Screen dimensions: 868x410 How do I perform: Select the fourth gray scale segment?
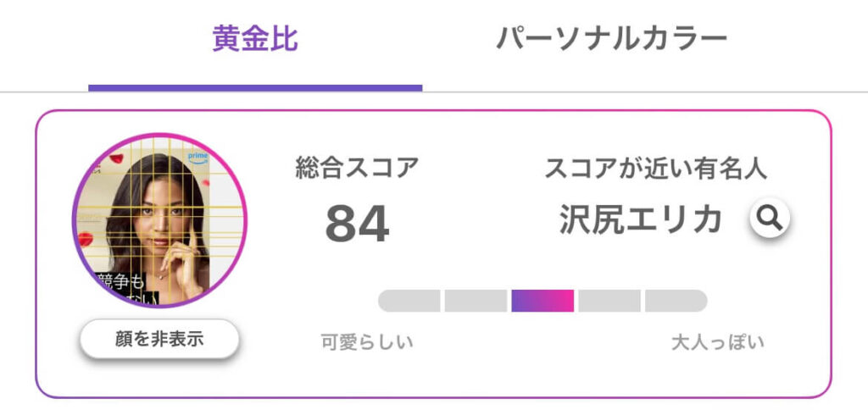pyautogui.click(x=609, y=301)
